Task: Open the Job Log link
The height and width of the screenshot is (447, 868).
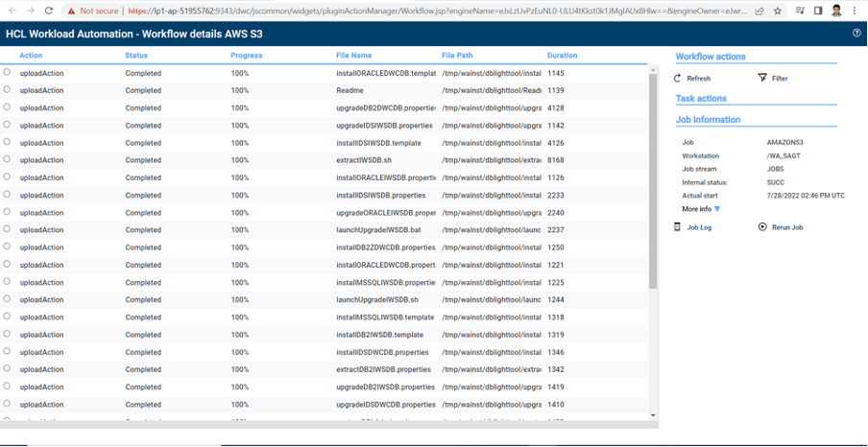Action: pyautogui.click(x=699, y=227)
